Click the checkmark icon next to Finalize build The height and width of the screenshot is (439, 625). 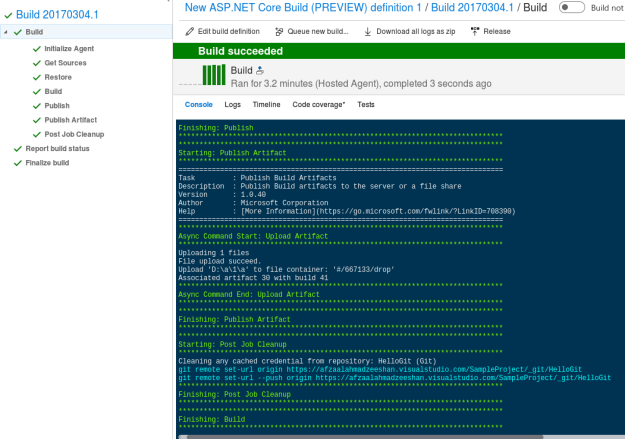click(18, 163)
